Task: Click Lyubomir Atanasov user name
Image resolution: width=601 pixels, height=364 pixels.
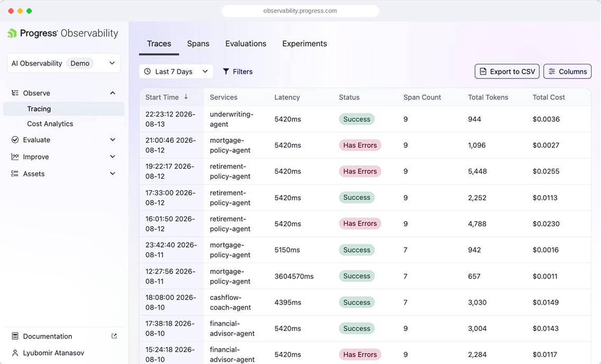Action: click(x=53, y=353)
